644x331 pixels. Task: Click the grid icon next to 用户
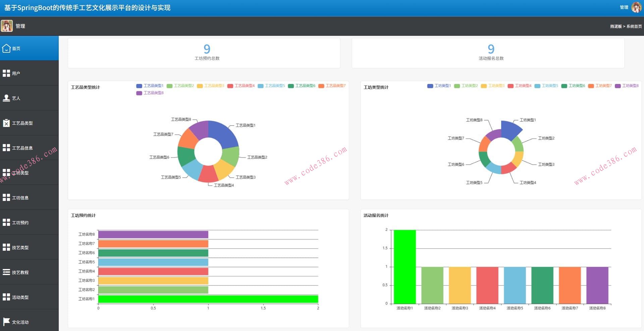(6, 73)
